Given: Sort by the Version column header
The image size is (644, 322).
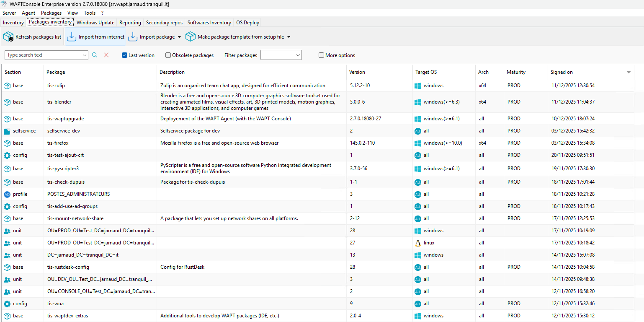Looking at the screenshot, I should tap(379, 72).
